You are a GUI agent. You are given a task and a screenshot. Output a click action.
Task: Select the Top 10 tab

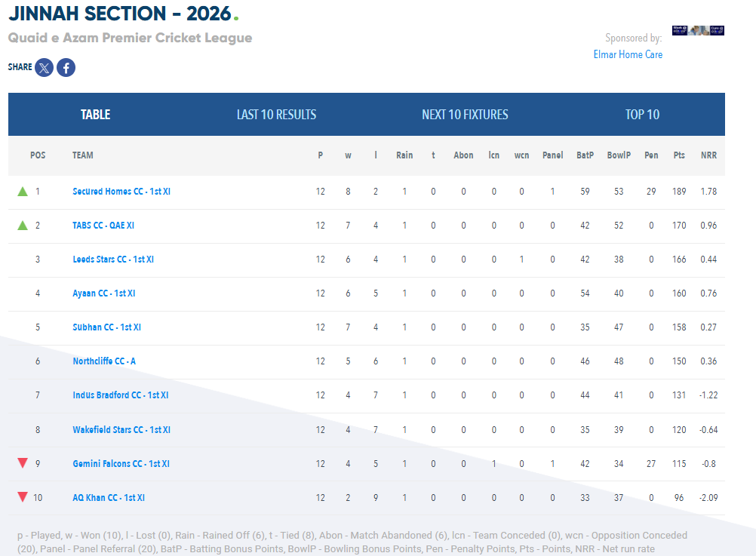pos(642,114)
